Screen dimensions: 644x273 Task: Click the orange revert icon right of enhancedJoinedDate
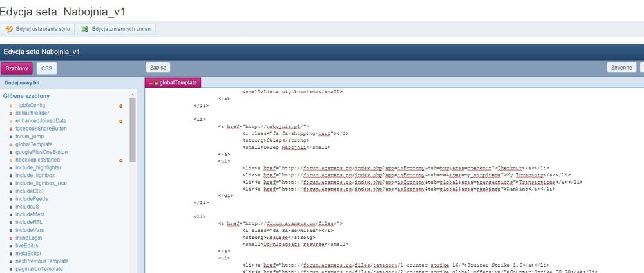tap(120, 121)
